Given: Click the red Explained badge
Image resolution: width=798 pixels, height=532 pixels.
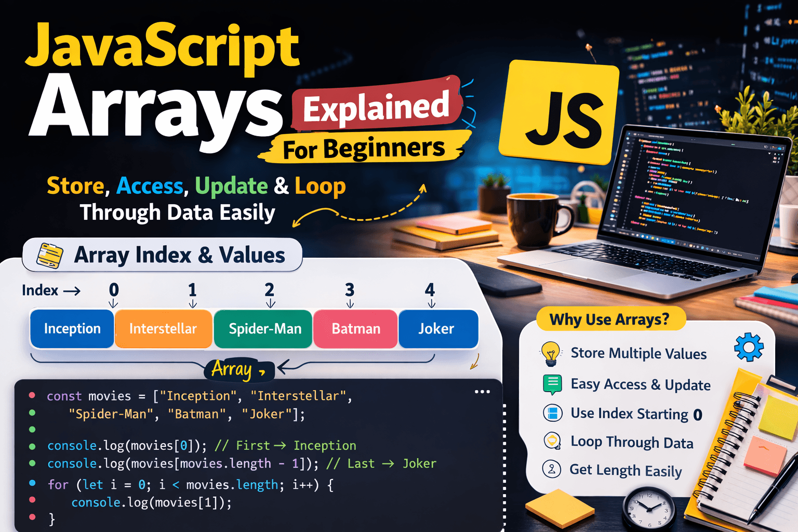Looking at the screenshot, I should tap(376, 108).
